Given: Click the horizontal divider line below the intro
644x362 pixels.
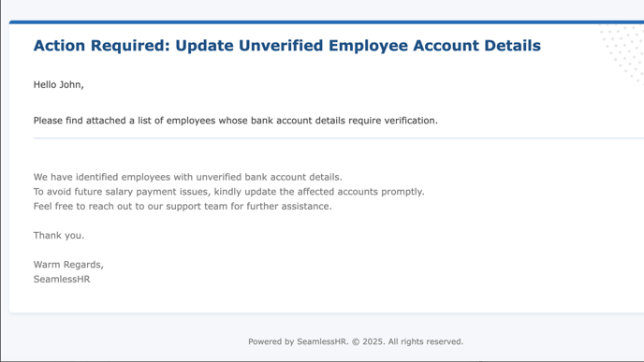Looking at the screenshot, I should click(x=339, y=138).
